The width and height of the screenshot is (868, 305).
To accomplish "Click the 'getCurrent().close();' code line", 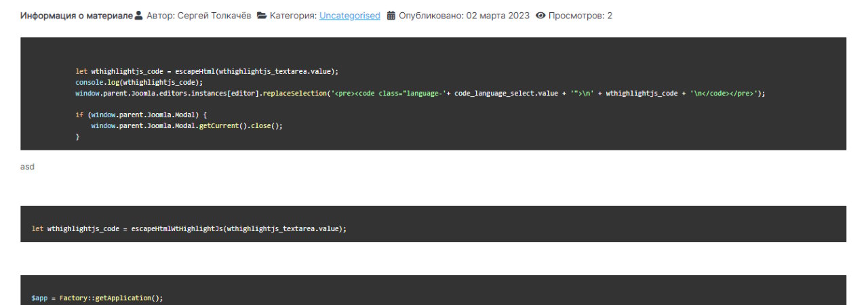I will click(186, 126).
